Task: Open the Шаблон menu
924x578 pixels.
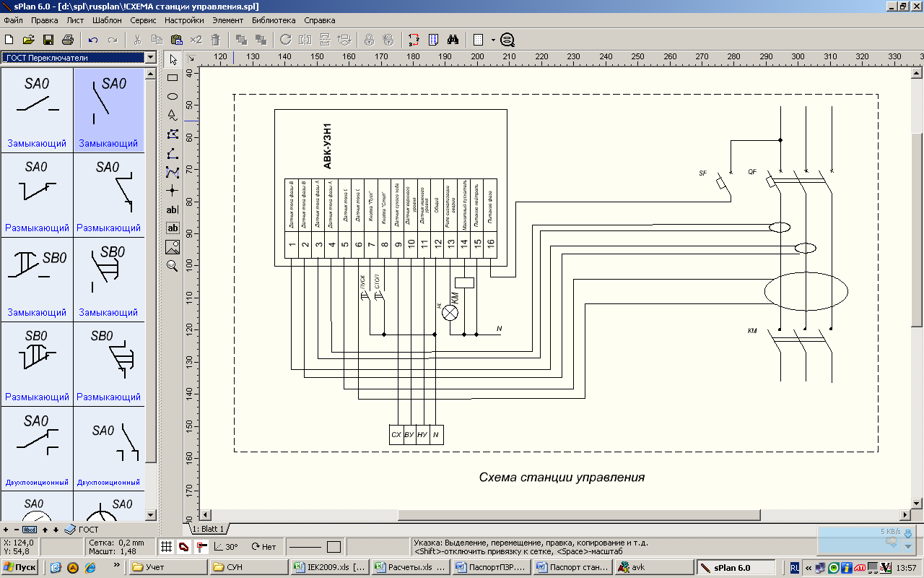Action: 107,20
